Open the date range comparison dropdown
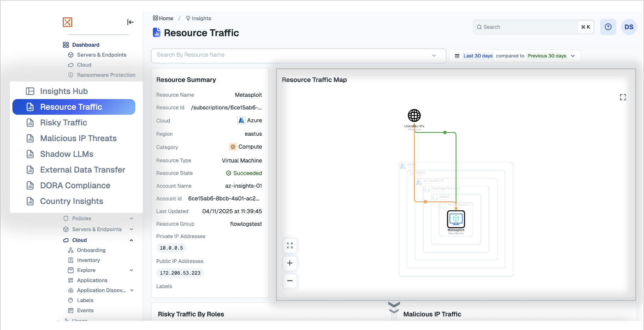Image resolution: width=644 pixels, height=330 pixels. (x=515, y=56)
